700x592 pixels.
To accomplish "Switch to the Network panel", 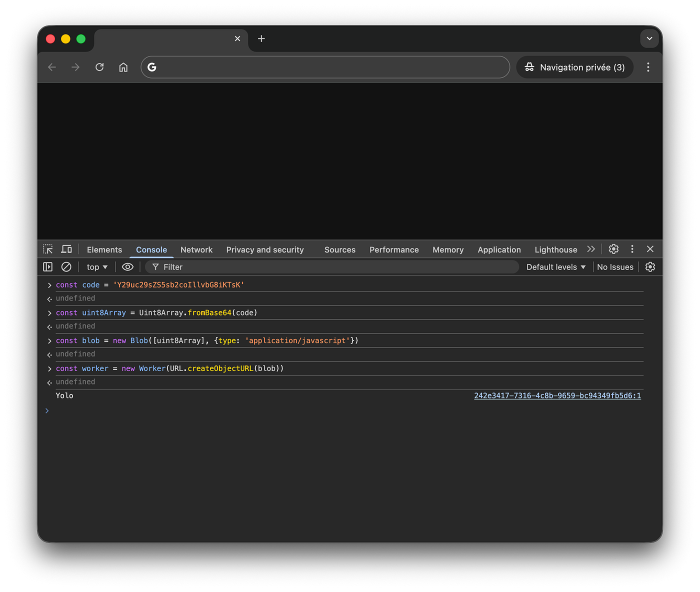I will click(196, 249).
